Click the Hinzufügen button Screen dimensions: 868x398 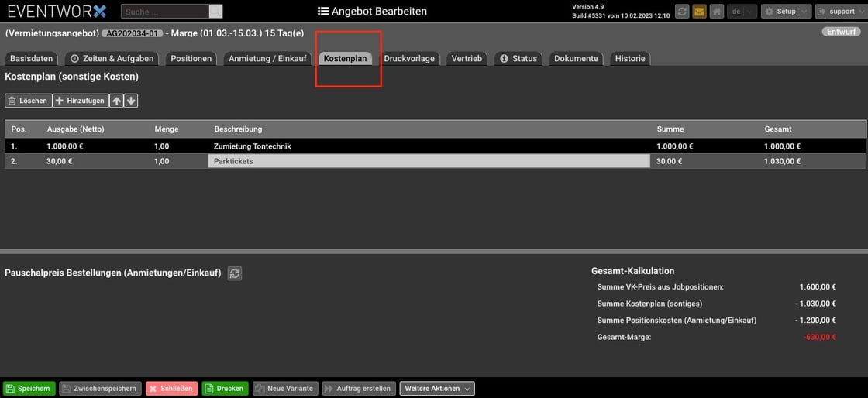coord(81,101)
